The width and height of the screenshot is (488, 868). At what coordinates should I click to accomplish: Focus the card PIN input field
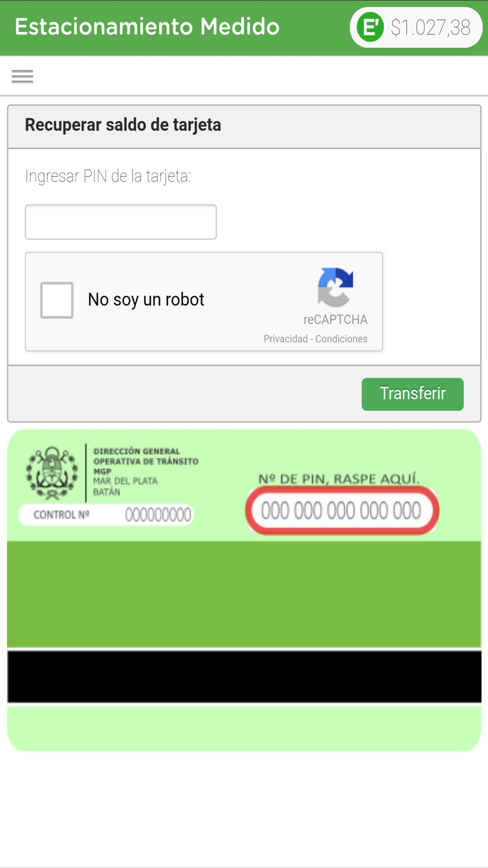tap(121, 222)
